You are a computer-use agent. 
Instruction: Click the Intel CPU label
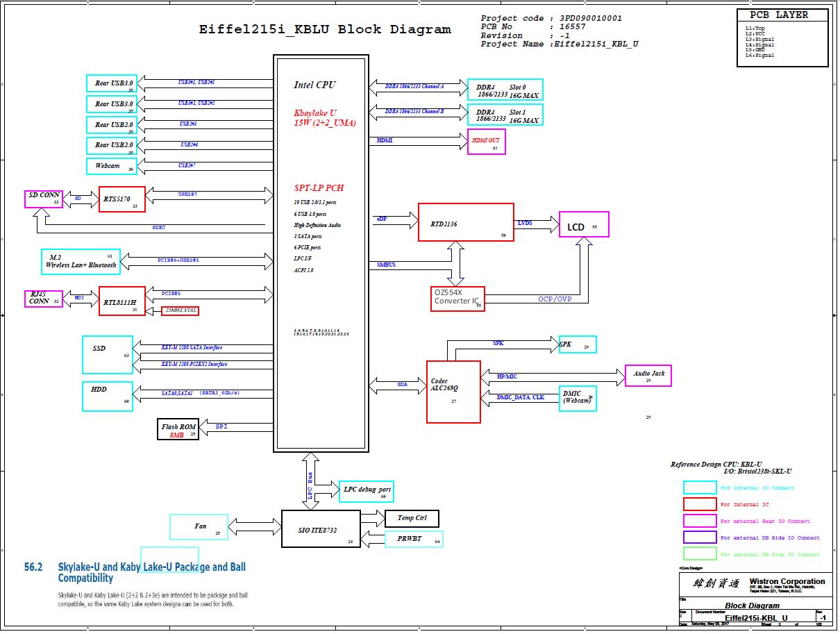coord(314,85)
